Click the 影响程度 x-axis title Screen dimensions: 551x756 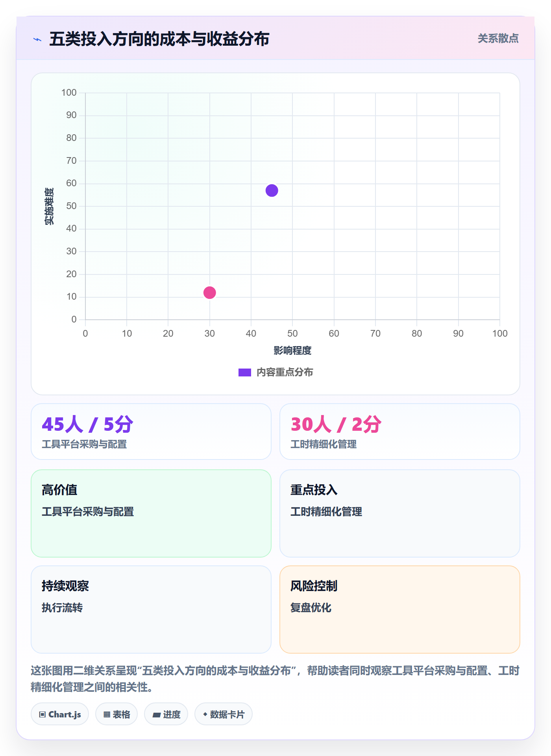[x=292, y=350]
